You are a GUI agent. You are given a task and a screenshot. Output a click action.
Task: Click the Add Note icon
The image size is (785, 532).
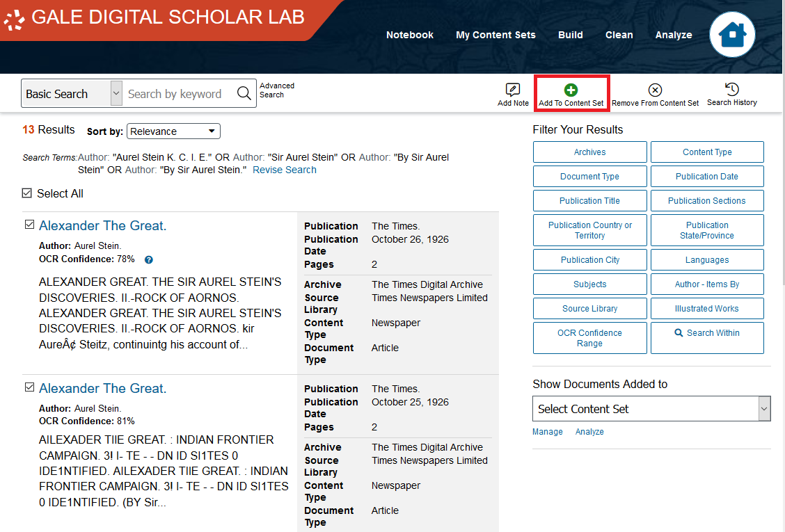point(513,90)
